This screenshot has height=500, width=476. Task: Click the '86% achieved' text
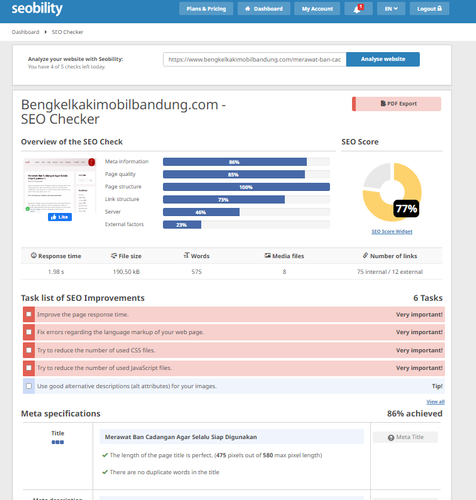point(415,413)
